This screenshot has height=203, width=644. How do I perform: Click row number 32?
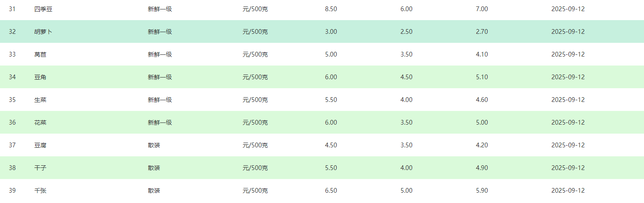pyautogui.click(x=12, y=32)
